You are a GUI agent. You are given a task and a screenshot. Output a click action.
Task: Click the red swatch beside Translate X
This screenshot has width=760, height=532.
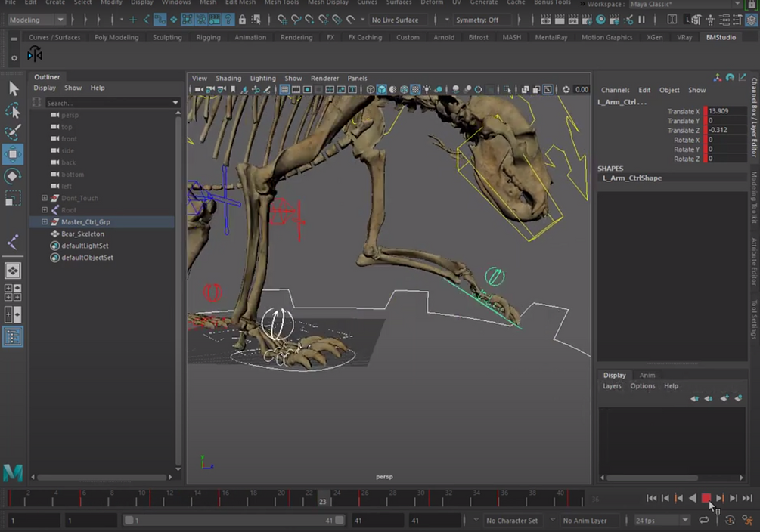[705, 111]
